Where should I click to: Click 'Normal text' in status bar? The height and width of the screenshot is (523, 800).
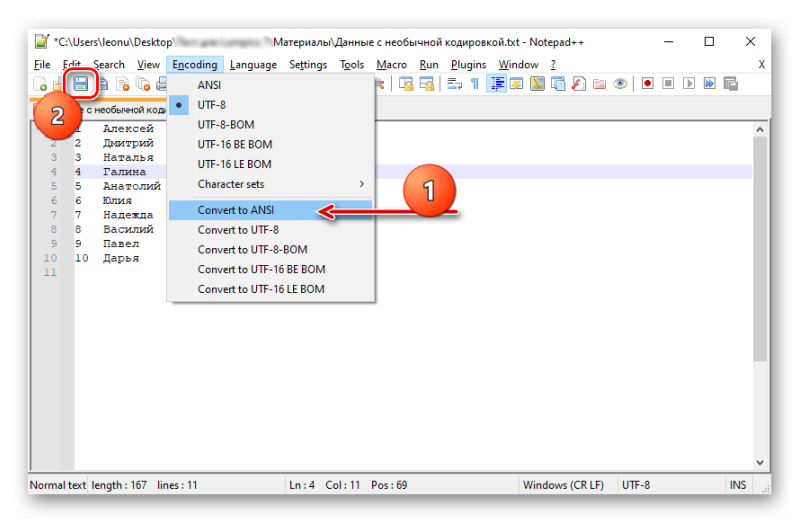point(58,485)
